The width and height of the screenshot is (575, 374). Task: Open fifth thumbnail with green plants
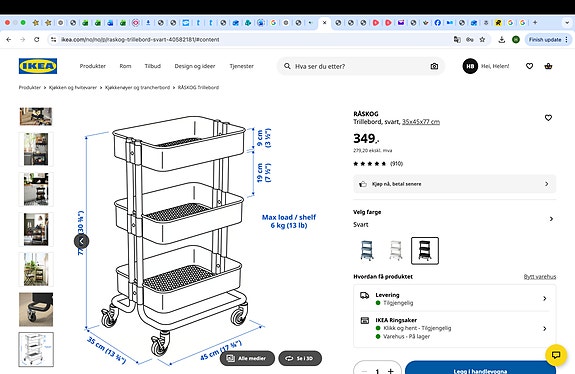36,269
